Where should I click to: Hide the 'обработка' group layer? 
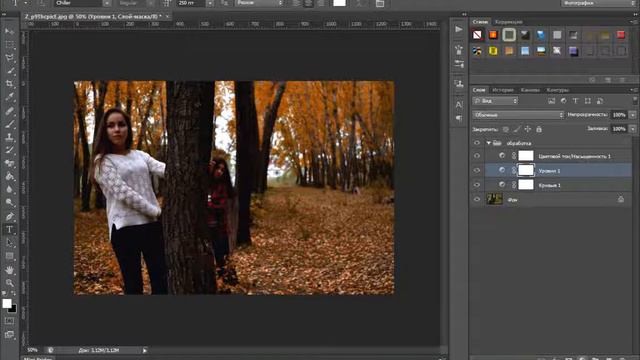click(x=477, y=143)
